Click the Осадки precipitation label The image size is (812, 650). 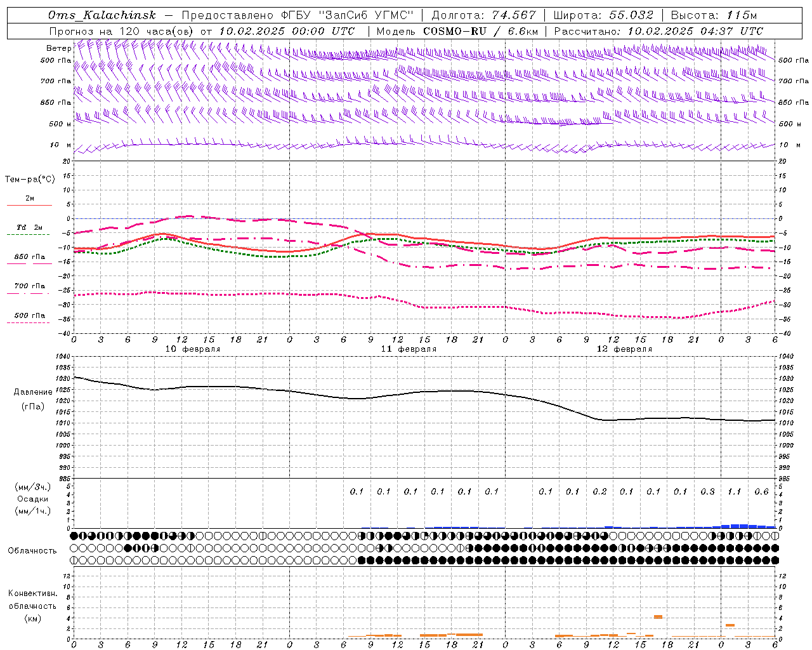coord(33,499)
